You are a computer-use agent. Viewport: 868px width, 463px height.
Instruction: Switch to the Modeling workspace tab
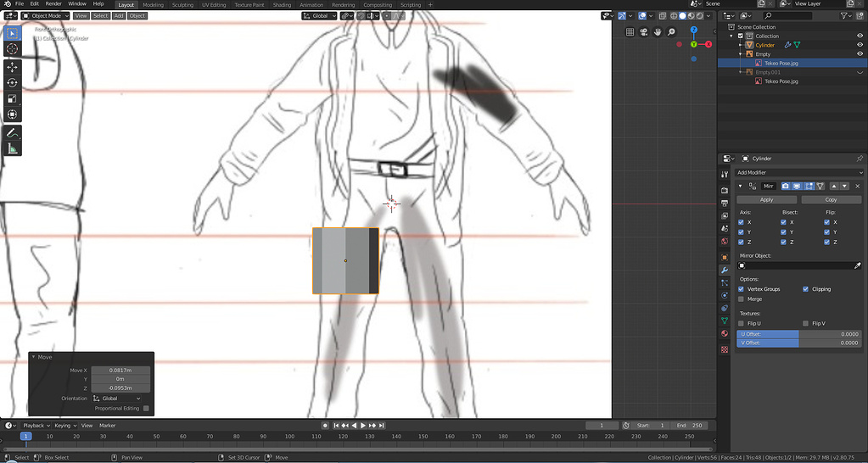click(x=154, y=4)
